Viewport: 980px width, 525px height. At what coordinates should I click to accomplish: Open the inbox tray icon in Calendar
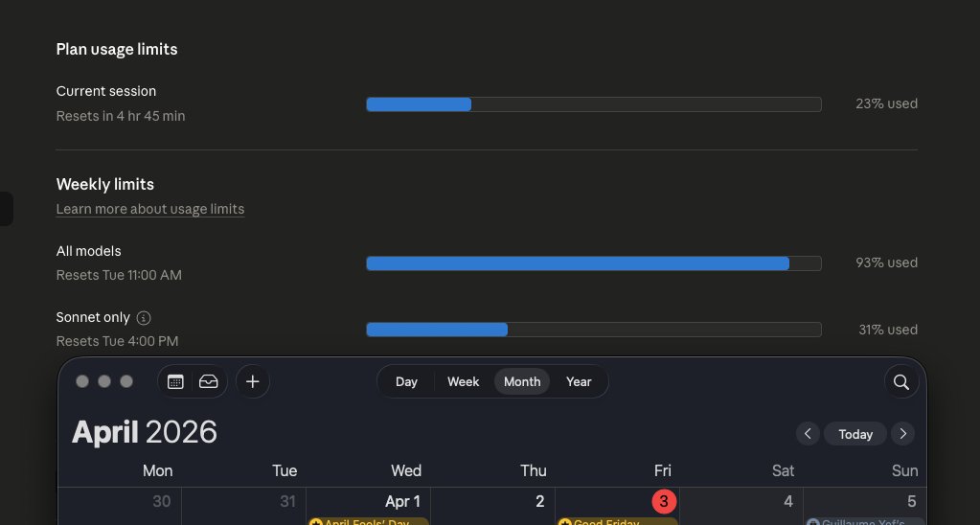coord(208,382)
